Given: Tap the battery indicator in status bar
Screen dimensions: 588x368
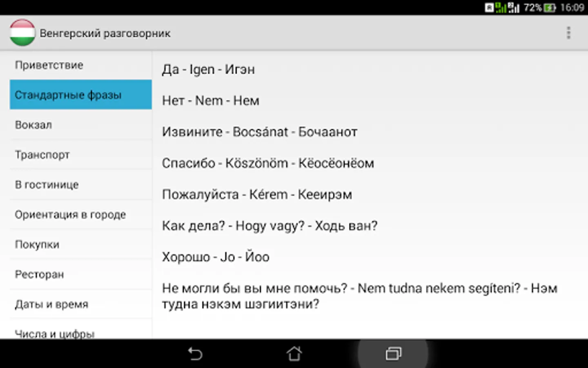Looking at the screenshot, I should click(x=550, y=8).
